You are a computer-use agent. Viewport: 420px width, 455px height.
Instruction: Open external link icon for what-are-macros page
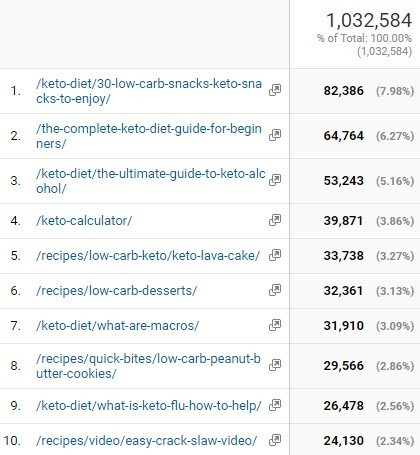click(275, 325)
